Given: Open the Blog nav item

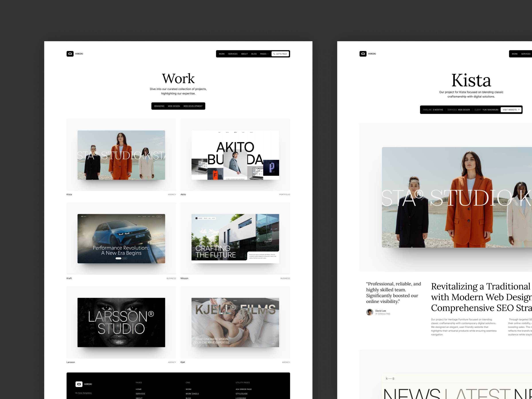Looking at the screenshot, I should click(x=254, y=54).
